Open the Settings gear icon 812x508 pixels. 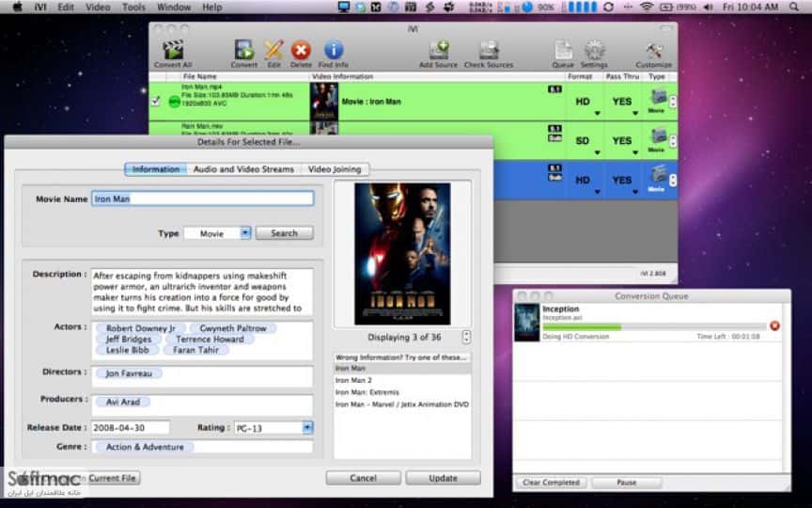coord(595,50)
